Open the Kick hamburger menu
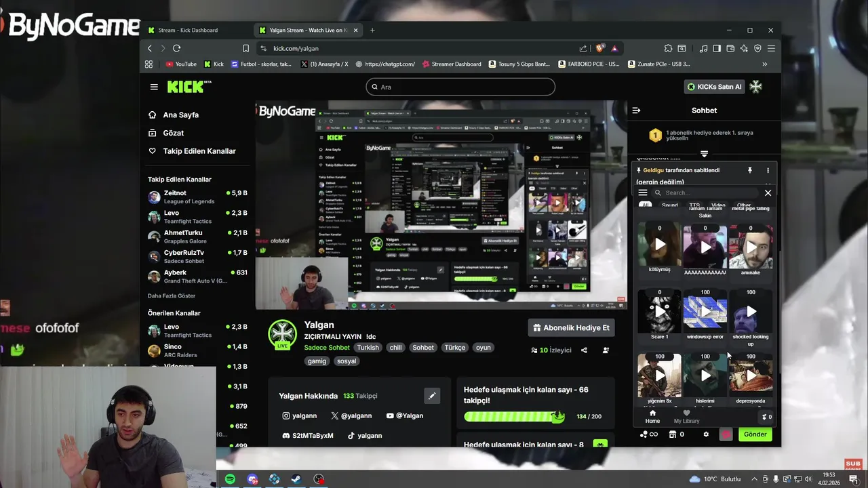 154,87
